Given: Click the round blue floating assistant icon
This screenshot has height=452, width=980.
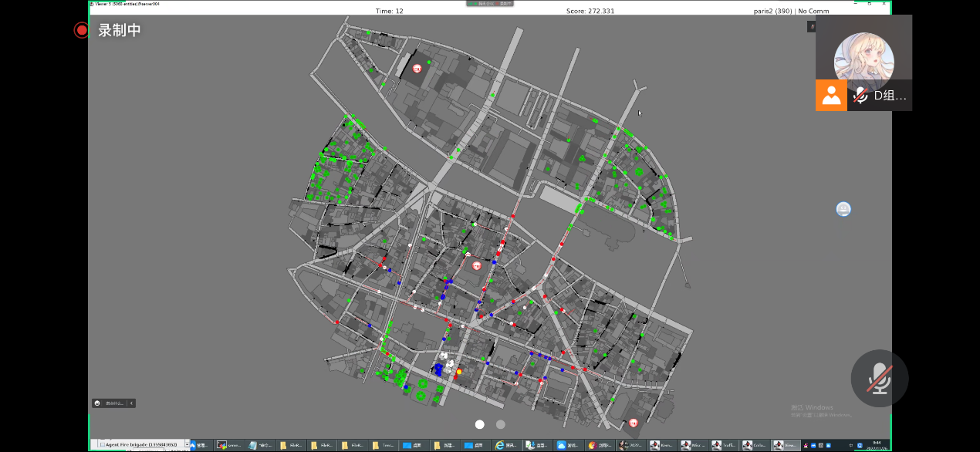Looking at the screenshot, I should (843, 209).
